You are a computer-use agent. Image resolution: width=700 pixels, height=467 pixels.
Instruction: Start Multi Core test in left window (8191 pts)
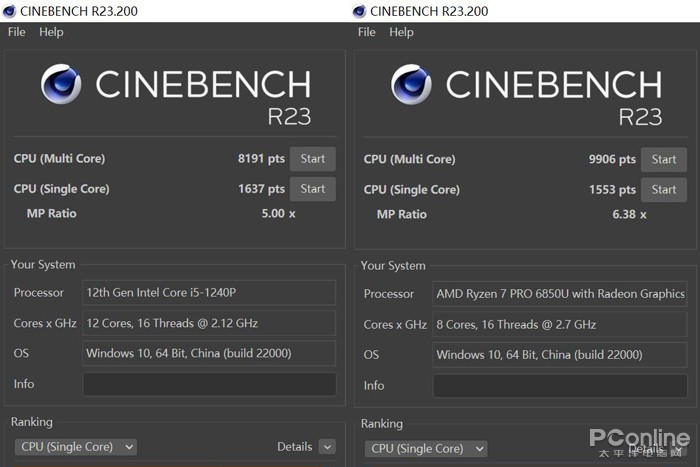coord(312,159)
